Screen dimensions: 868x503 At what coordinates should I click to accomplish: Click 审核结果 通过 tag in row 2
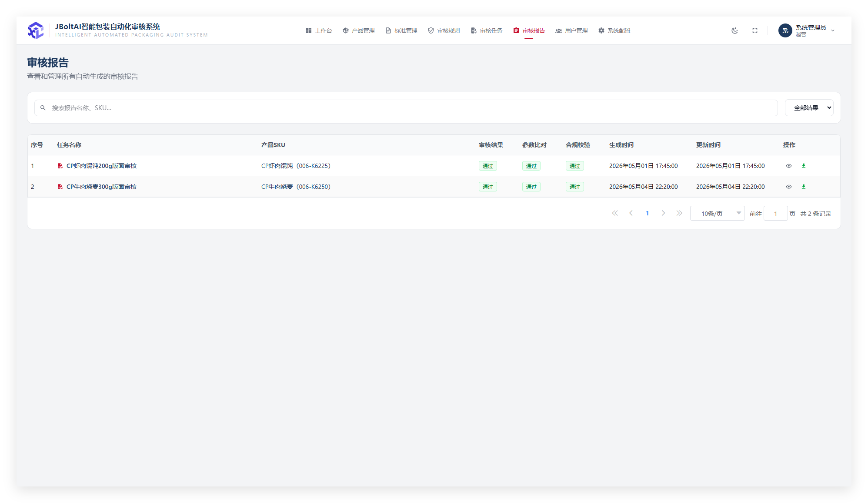(x=488, y=187)
